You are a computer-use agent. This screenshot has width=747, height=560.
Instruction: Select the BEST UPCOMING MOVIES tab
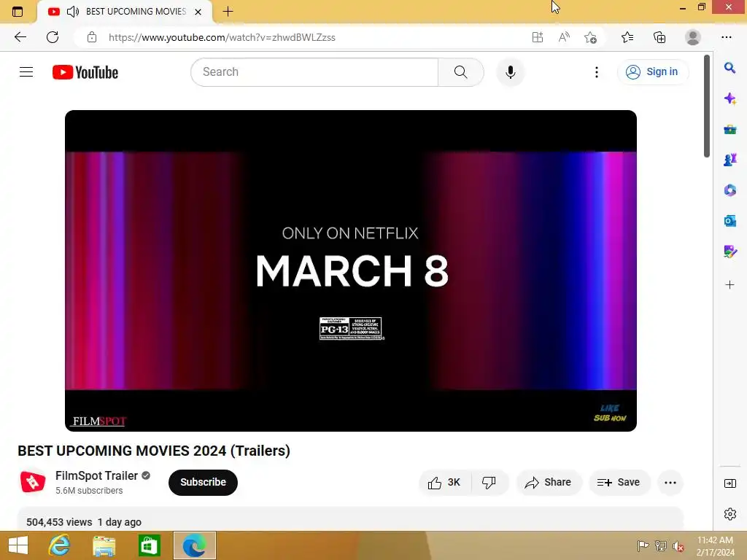pyautogui.click(x=125, y=12)
